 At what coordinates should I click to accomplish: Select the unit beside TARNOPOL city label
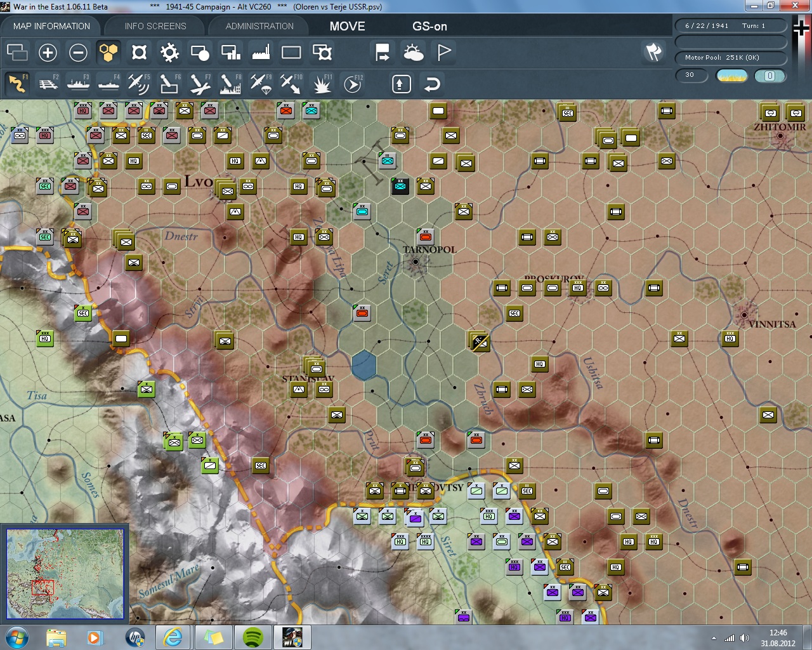pos(426,237)
